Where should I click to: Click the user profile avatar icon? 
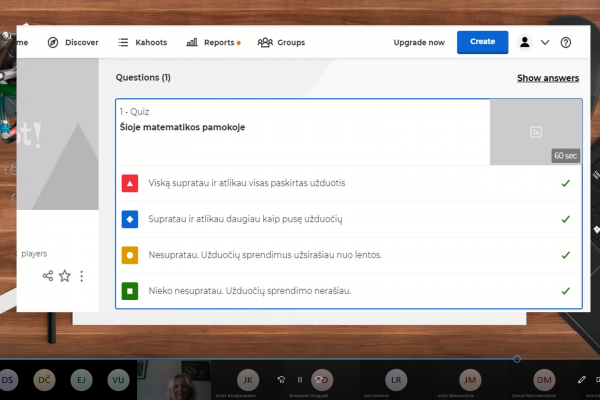coord(525,42)
